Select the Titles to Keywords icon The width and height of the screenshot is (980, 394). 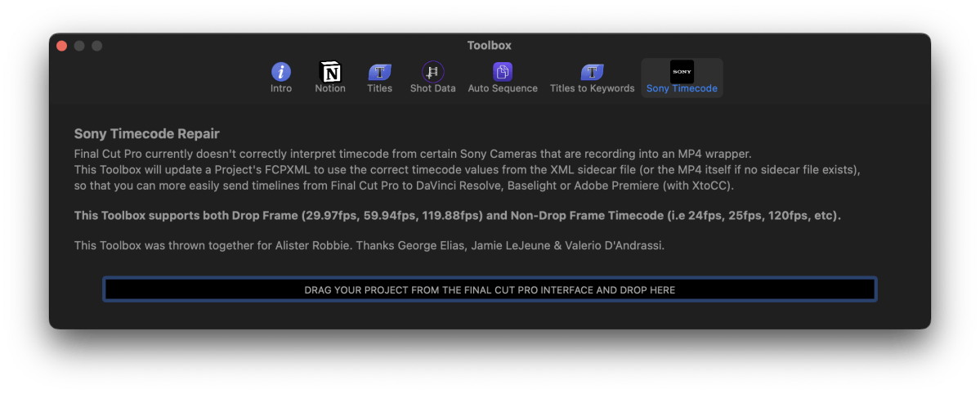[592, 73]
